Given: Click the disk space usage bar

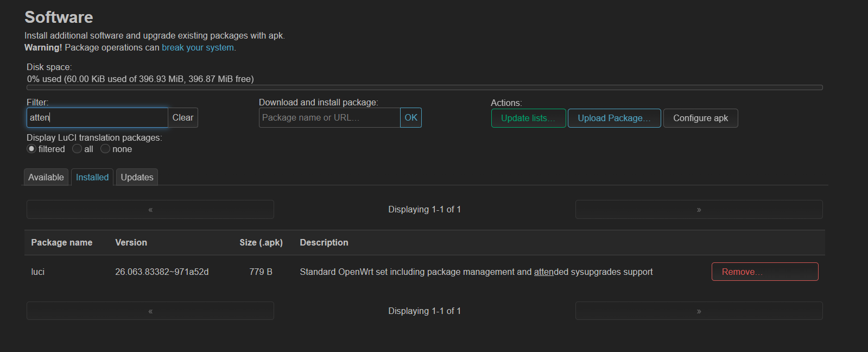Looking at the screenshot, I should click(x=425, y=87).
